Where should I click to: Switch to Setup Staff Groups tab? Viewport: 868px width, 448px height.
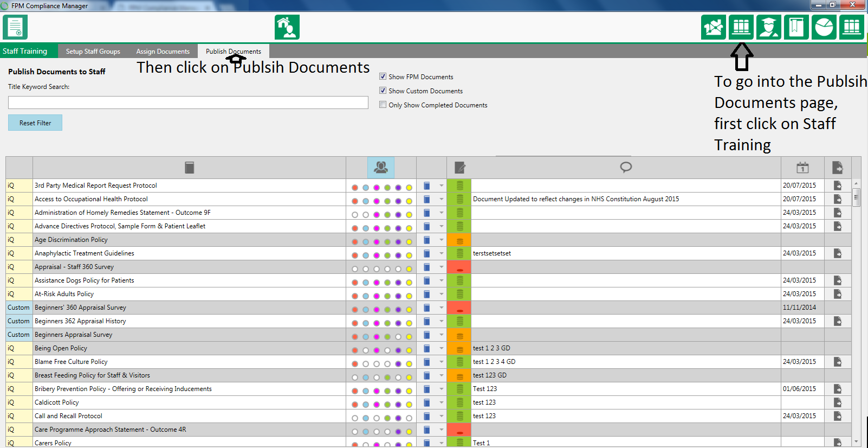point(93,52)
